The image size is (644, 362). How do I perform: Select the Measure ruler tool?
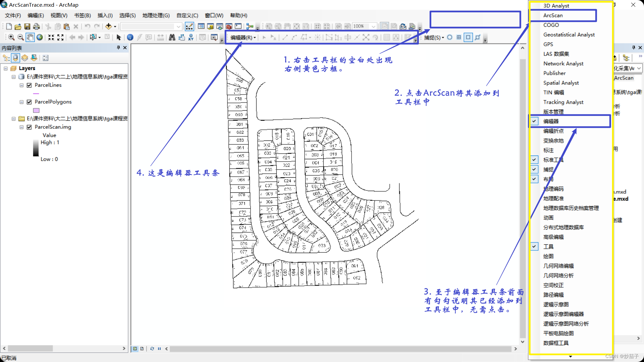(x=161, y=37)
